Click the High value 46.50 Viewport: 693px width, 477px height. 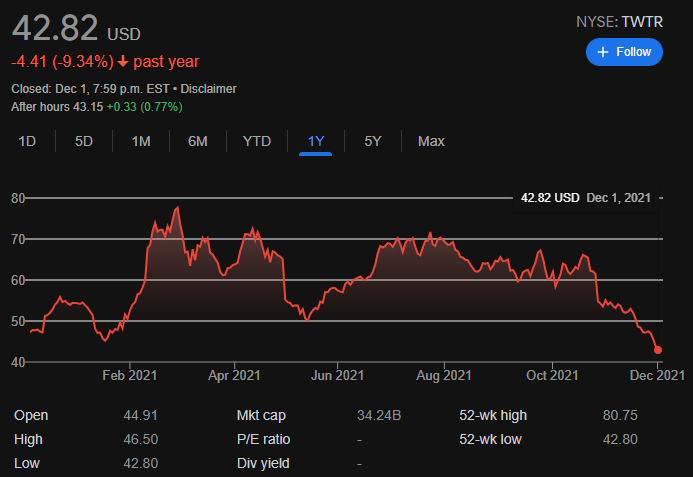tap(141, 439)
